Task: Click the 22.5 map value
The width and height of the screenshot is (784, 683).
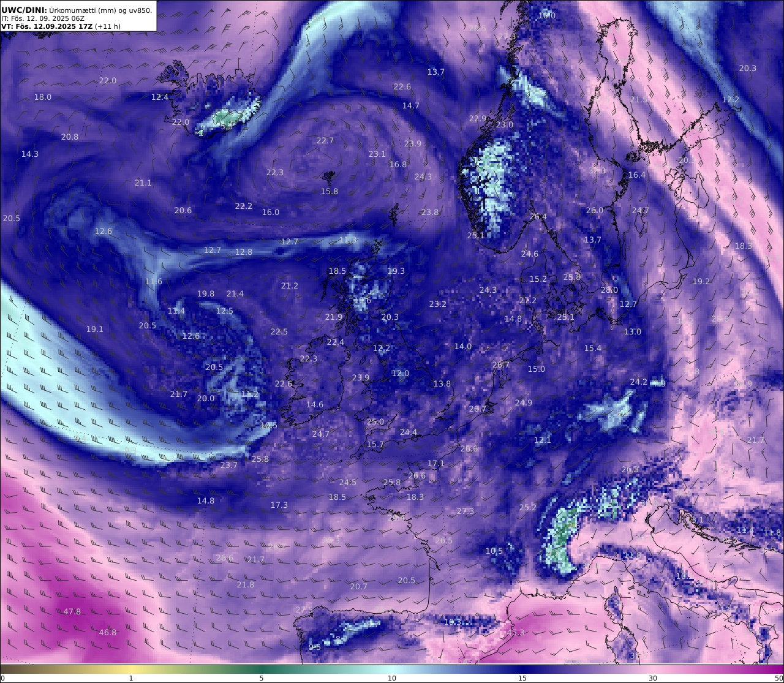Action: (279, 332)
